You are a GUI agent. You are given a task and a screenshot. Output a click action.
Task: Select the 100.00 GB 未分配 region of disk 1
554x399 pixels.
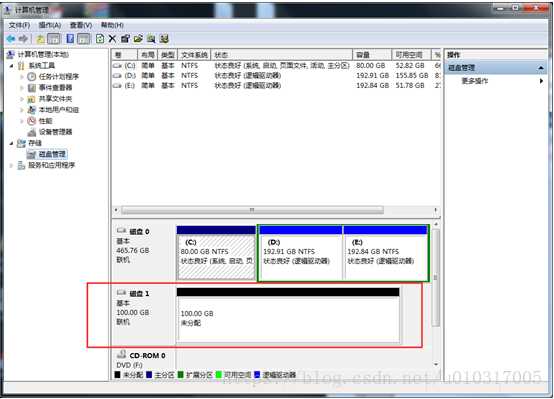288,315
